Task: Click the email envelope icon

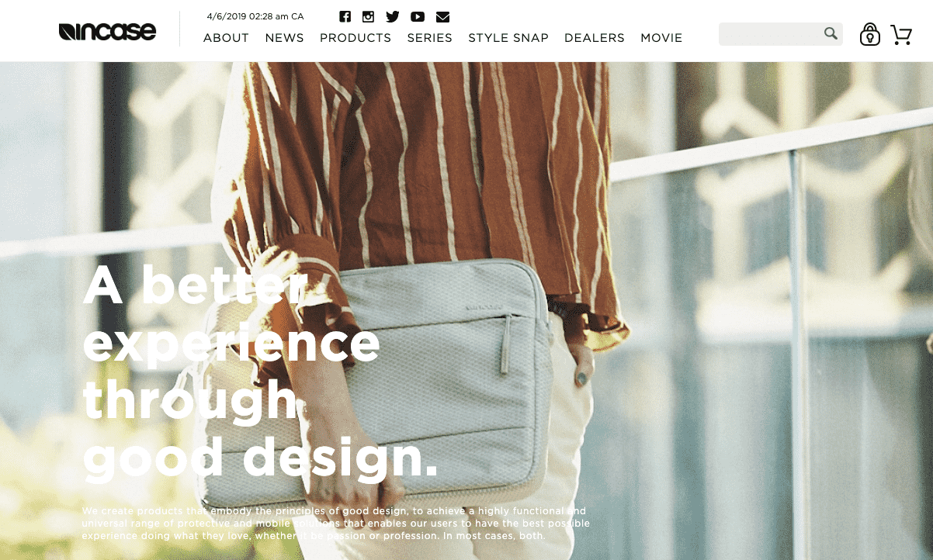Action: pos(442,16)
